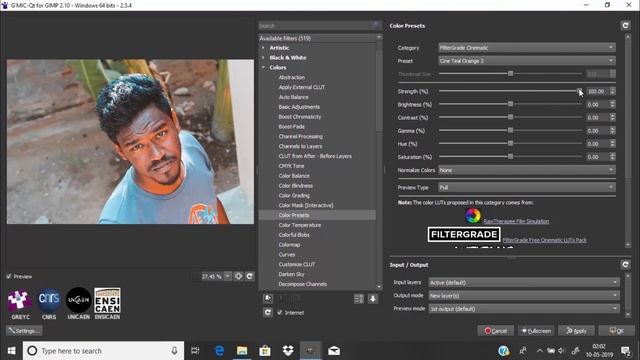Open the Settings... button
This screenshot has width=640, height=360.
24,331
